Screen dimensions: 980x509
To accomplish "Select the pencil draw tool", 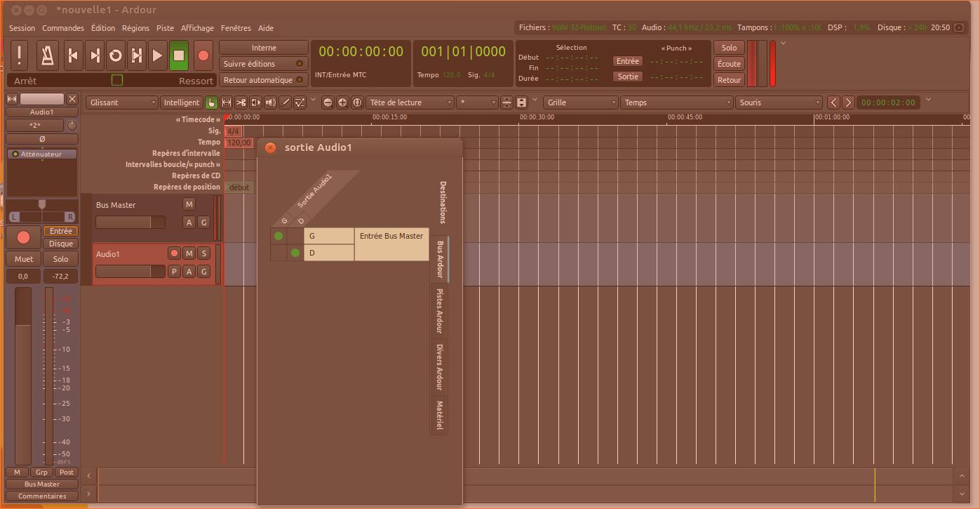I will (286, 103).
